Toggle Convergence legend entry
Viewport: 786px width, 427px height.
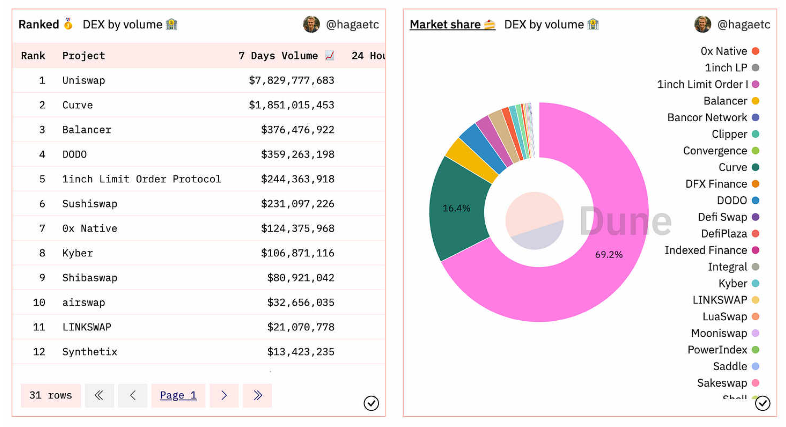click(721, 150)
